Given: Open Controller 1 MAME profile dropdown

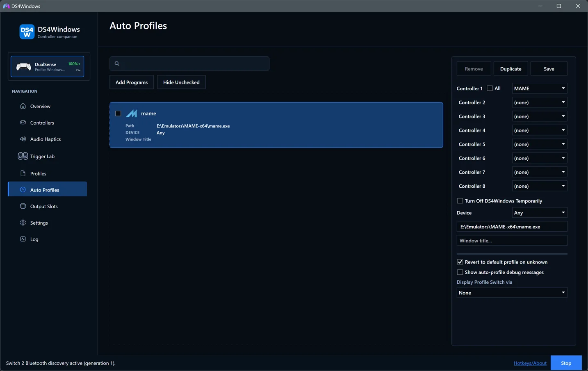Looking at the screenshot, I should [x=540, y=88].
